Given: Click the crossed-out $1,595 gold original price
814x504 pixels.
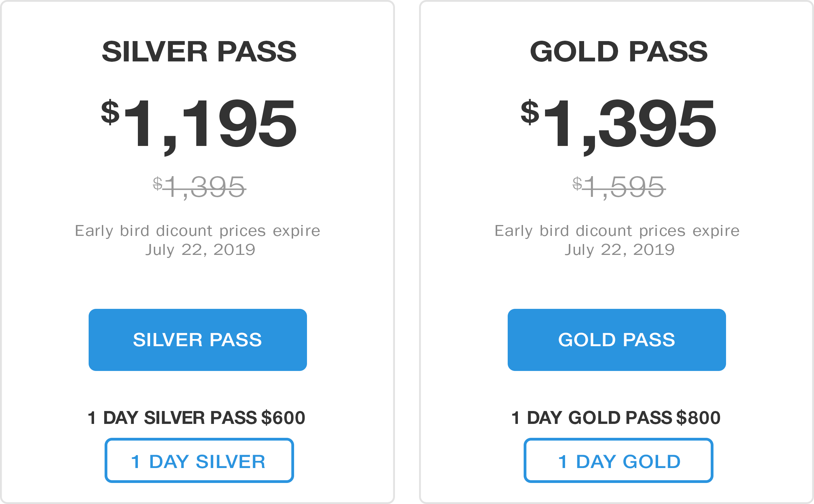Looking at the screenshot, I should click(x=619, y=187).
